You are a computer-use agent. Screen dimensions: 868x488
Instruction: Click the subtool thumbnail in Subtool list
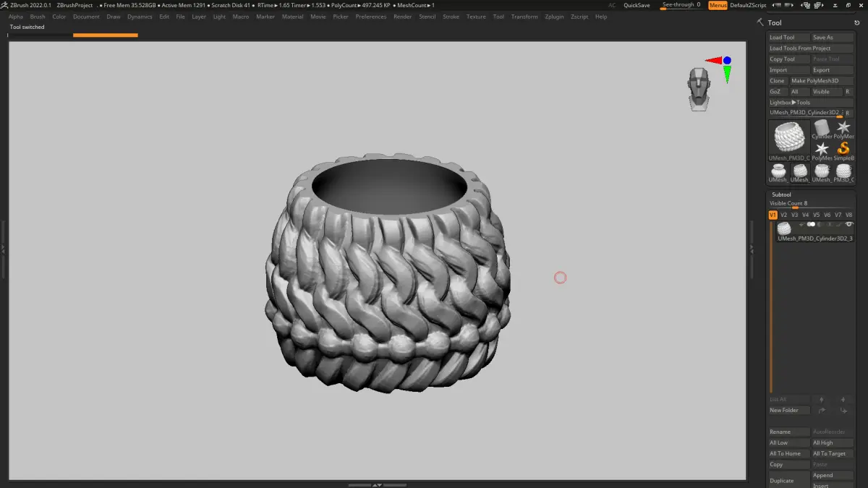pyautogui.click(x=784, y=228)
